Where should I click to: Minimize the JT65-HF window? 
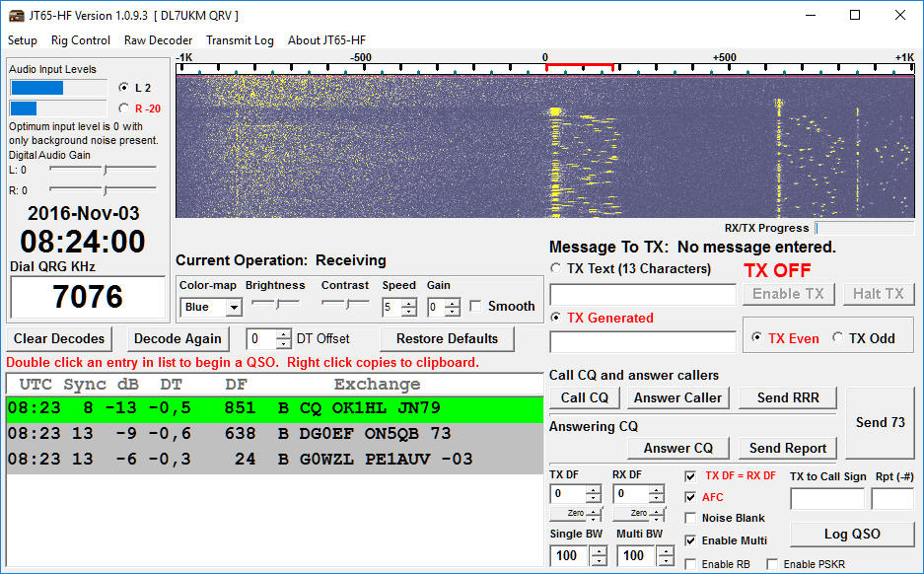[811, 16]
